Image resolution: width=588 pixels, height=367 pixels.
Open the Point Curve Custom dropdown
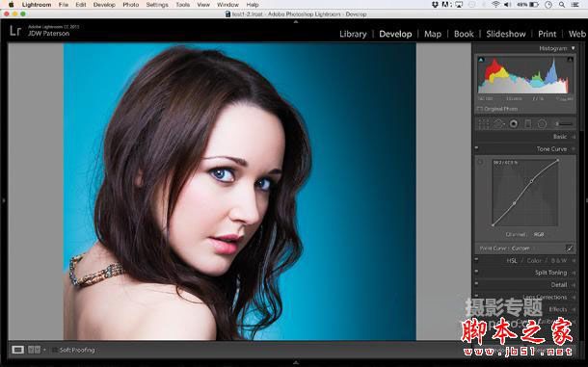click(521, 249)
